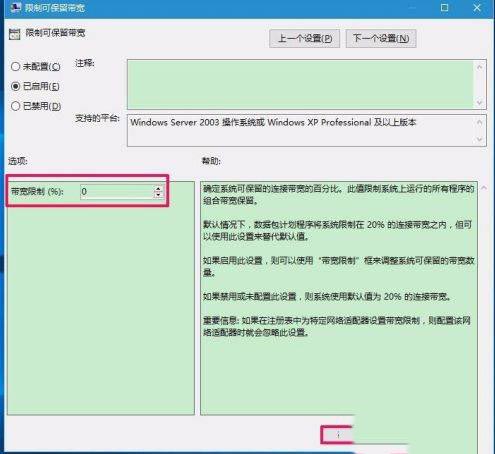
Task: Click help paragraph starting 默认情况下
Action: point(337,231)
